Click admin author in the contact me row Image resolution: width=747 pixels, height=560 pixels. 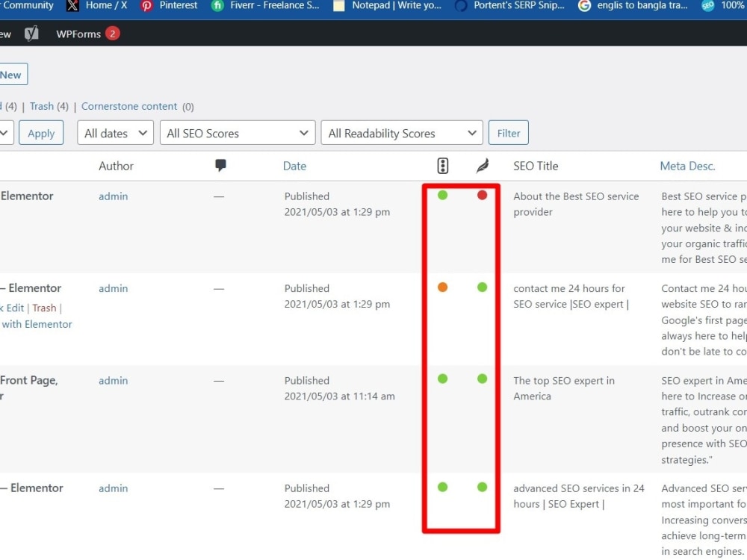(113, 288)
